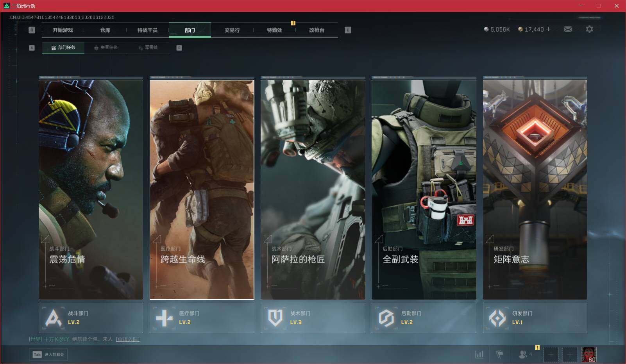Click the 进入特勤处 Tab button
The image size is (626, 364).
(48, 355)
